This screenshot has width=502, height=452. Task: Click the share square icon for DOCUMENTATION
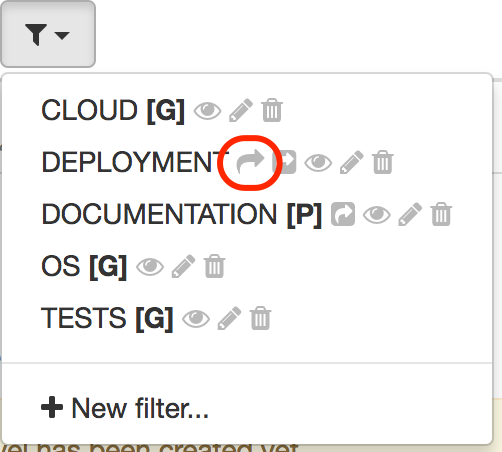click(343, 214)
